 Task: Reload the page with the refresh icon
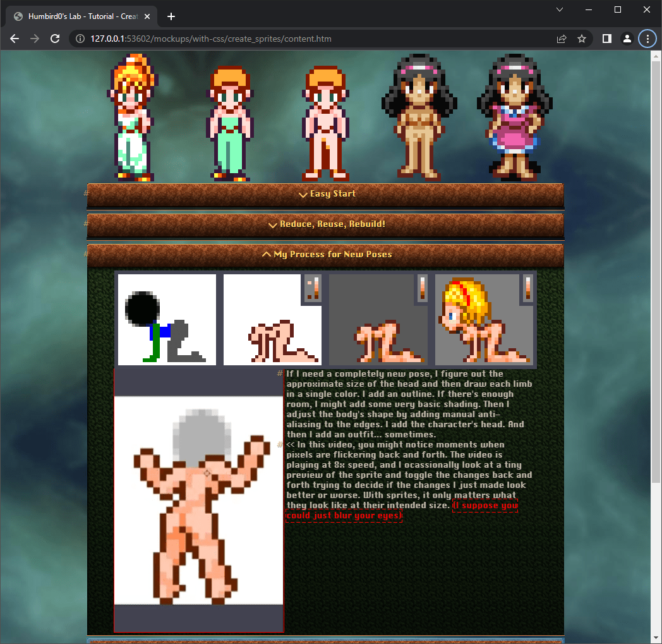pyautogui.click(x=55, y=39)
